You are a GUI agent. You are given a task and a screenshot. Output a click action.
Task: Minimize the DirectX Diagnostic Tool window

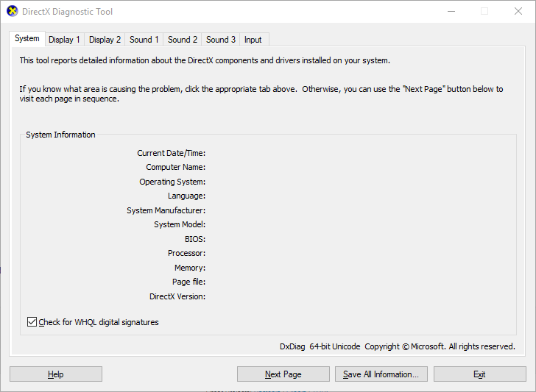tap(451, 11)
